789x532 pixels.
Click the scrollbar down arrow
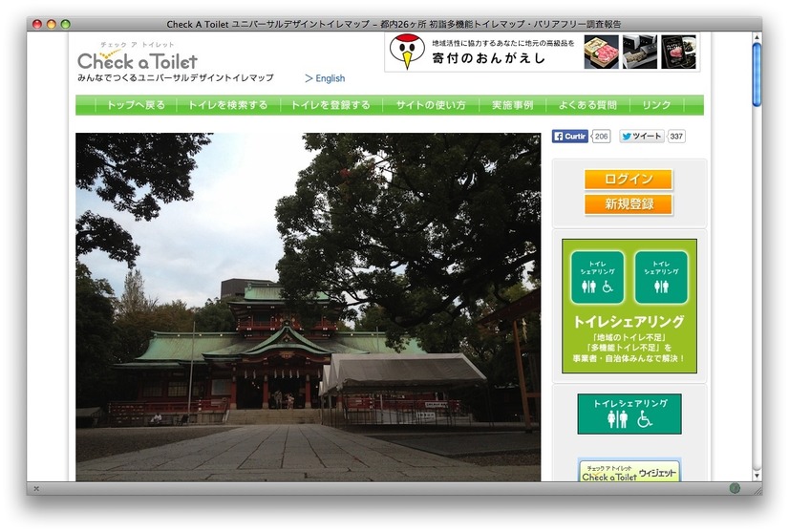point(757,476)
